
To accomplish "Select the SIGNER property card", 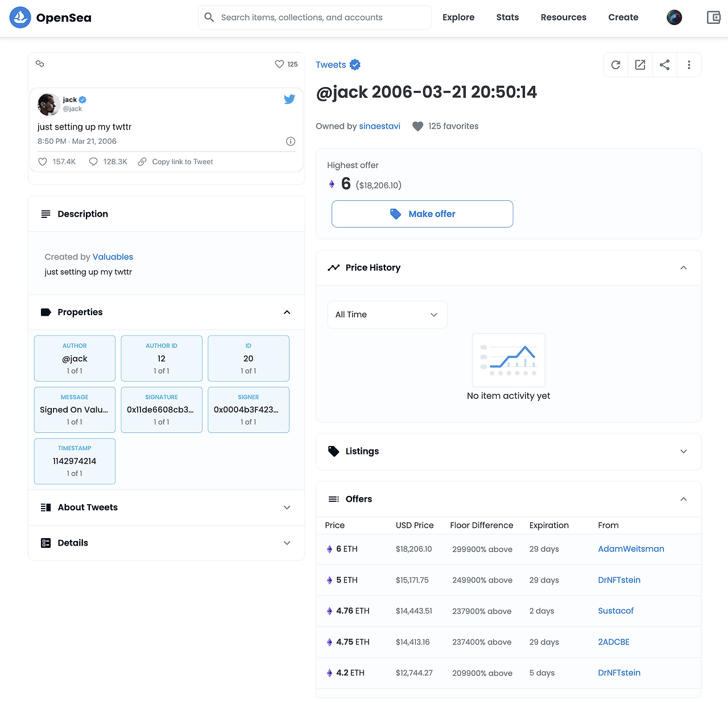I will point(249,410).
